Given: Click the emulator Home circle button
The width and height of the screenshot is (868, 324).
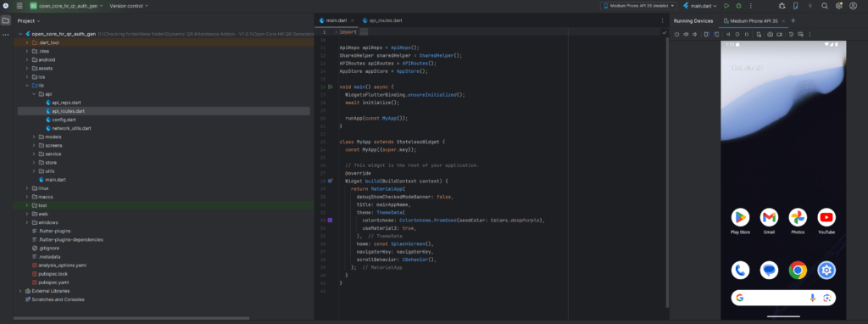Looking at the screenshot, I should pyautogui.click(x=737, y=34).
